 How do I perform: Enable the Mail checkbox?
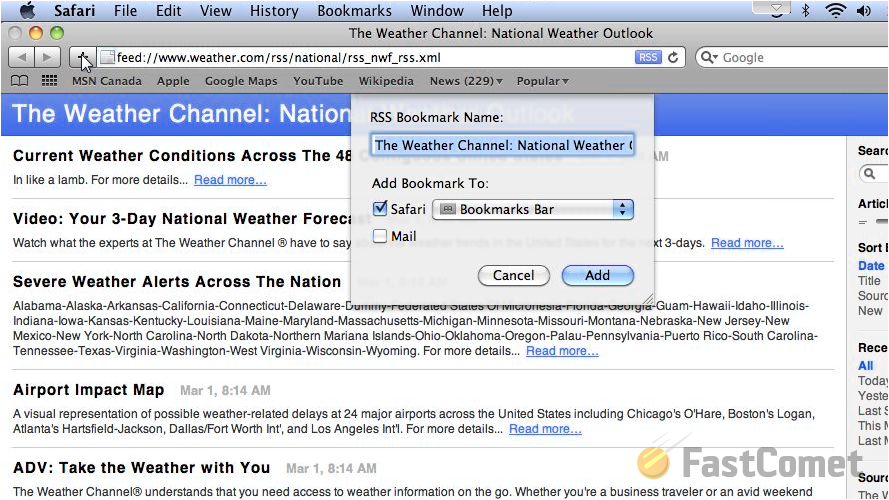380,236
